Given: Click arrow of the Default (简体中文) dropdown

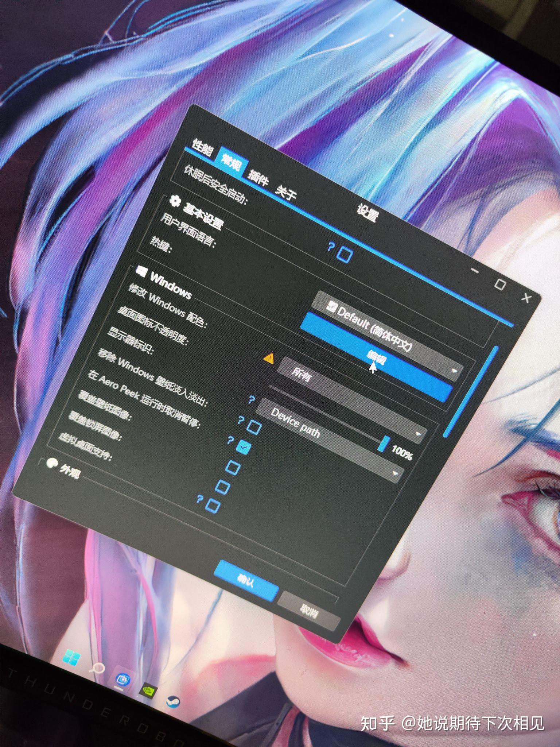Looking at the screenshot, I should pyautogui.click(x=454, y=371).
